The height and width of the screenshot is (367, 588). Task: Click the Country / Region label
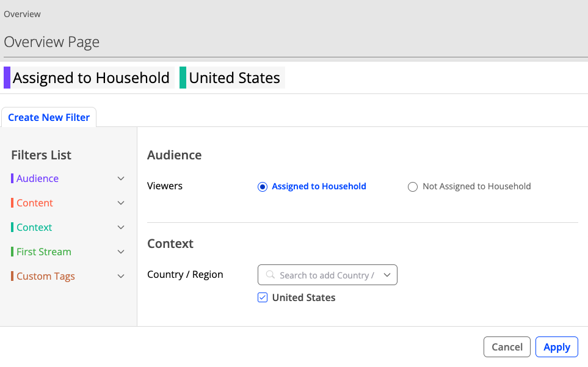(x=185, y=274)
